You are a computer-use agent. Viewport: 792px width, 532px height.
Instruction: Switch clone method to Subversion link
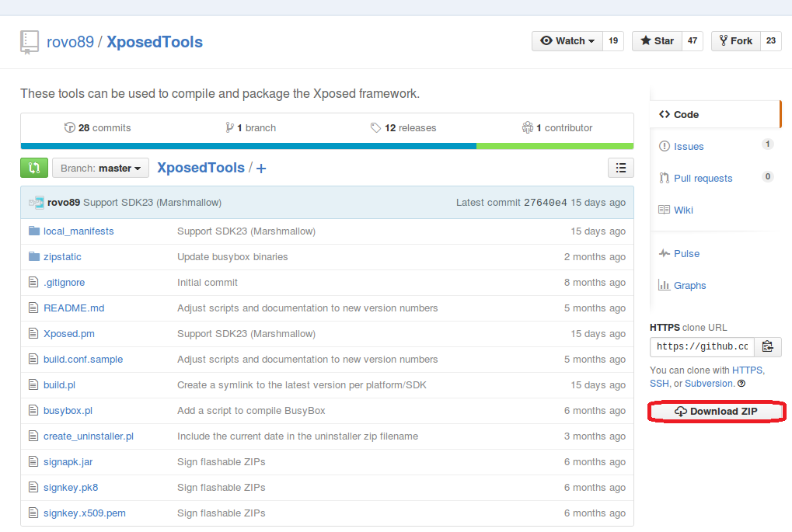coord(709,384)
